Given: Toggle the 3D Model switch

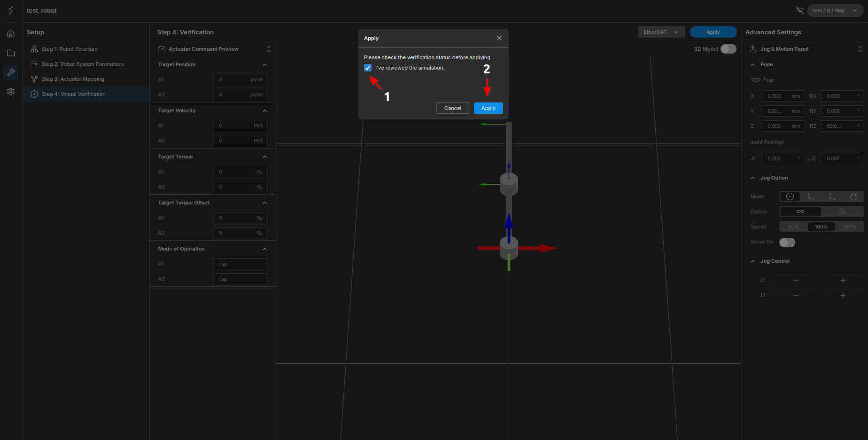Looking at the screenshot, I should [x=728, y=49].
